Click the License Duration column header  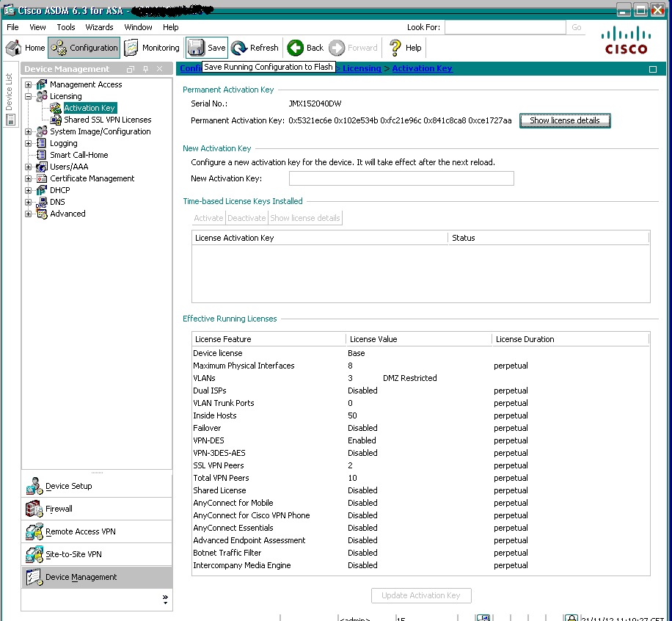(x=571, y=339)
